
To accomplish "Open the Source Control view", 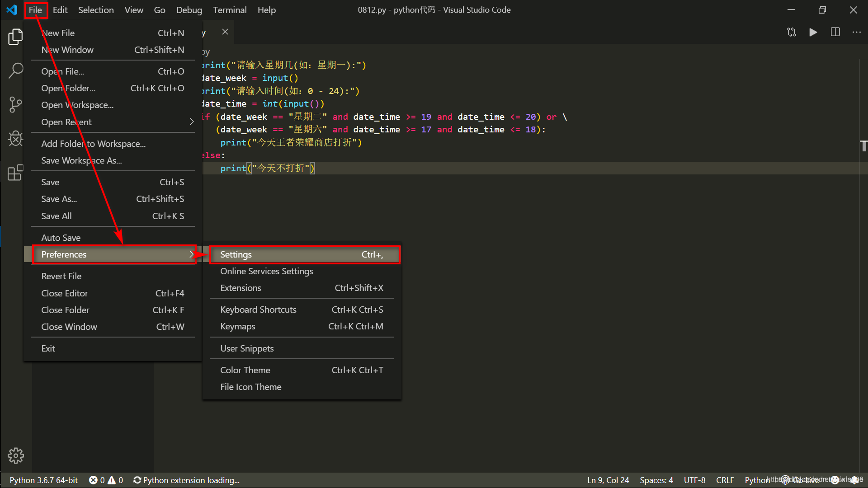I will (15, 104).
